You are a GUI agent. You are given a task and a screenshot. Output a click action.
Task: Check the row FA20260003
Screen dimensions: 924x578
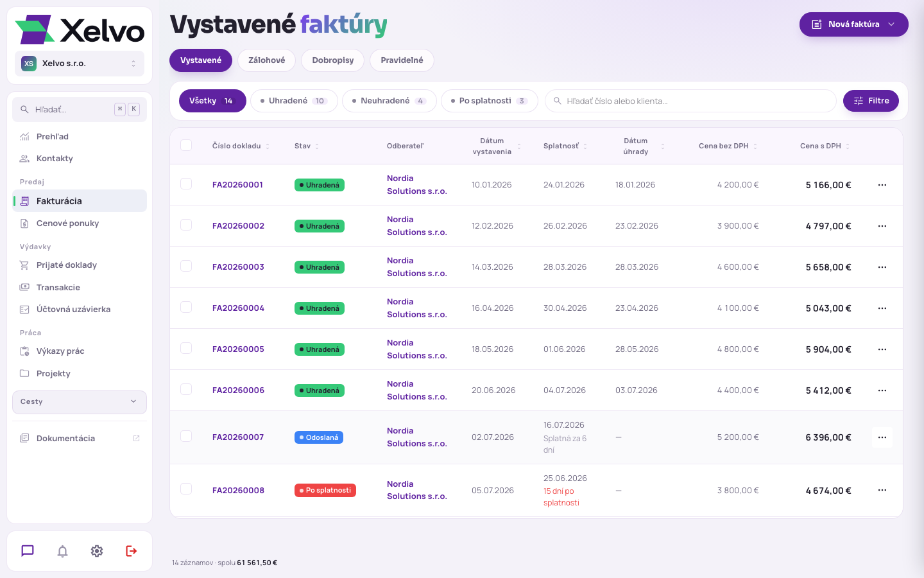[x=186, y=266]
